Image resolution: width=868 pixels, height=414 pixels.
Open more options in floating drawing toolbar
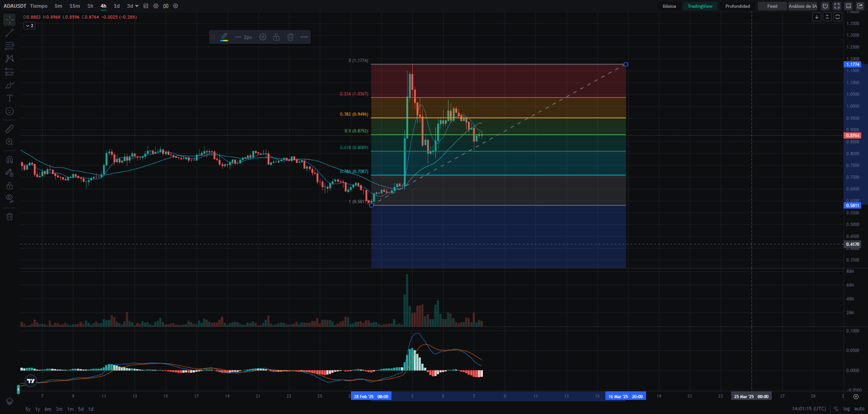point(304,37)
